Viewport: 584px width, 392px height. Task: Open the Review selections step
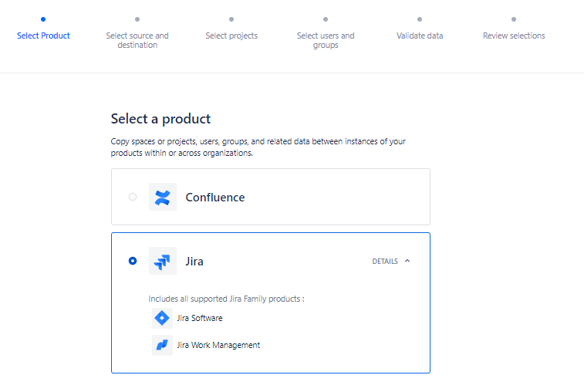[514, 35]
